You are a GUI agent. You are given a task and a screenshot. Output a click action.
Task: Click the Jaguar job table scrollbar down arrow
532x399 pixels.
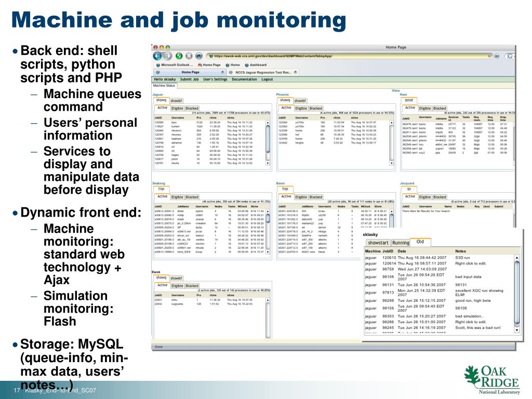point(268,163)
